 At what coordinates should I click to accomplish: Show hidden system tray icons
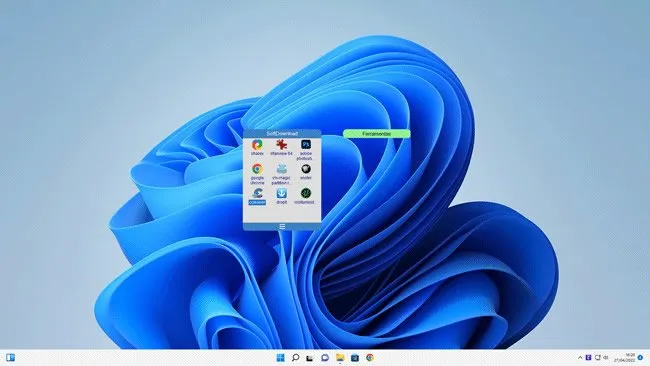(580, 357)
